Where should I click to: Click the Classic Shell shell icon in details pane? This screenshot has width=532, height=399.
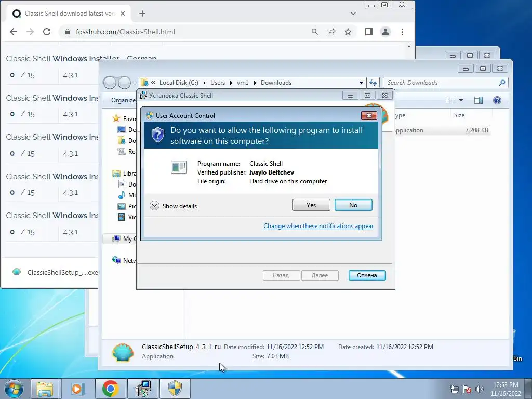[123, 352]
